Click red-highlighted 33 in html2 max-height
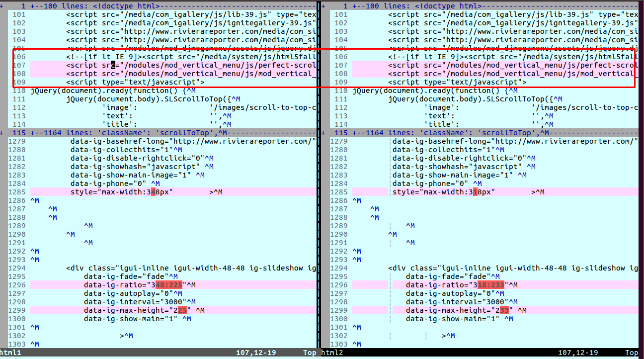The image size is (644, 359). (504, 310)
